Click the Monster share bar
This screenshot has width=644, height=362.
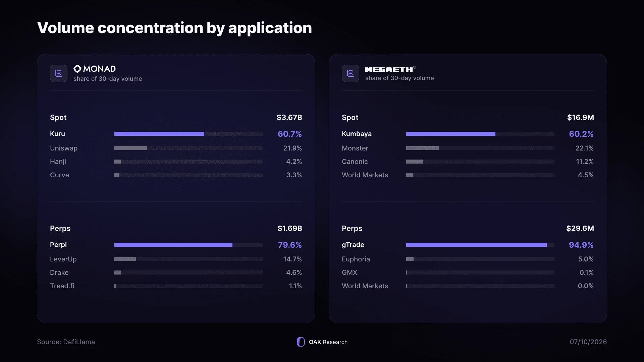(x=480, y=148)
